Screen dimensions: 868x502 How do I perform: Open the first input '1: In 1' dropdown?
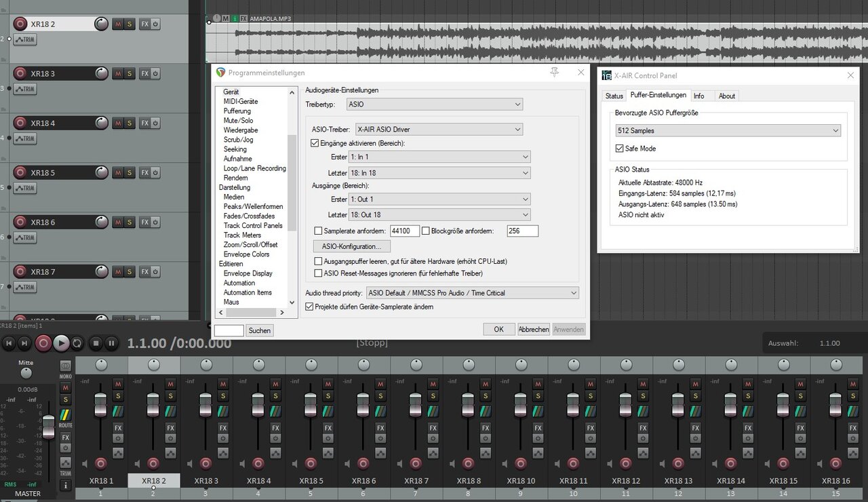pos(439,157)
